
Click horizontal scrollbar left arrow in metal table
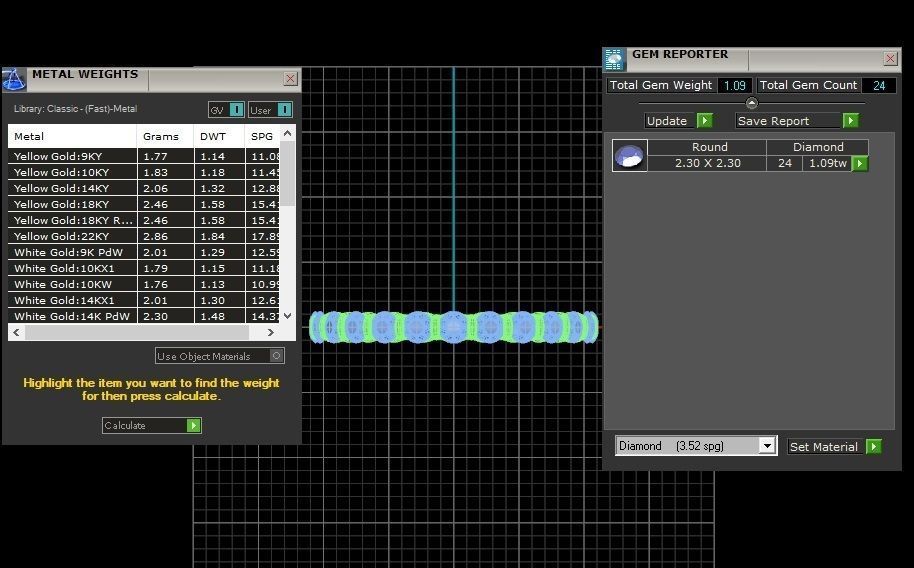tap(16, 332)
